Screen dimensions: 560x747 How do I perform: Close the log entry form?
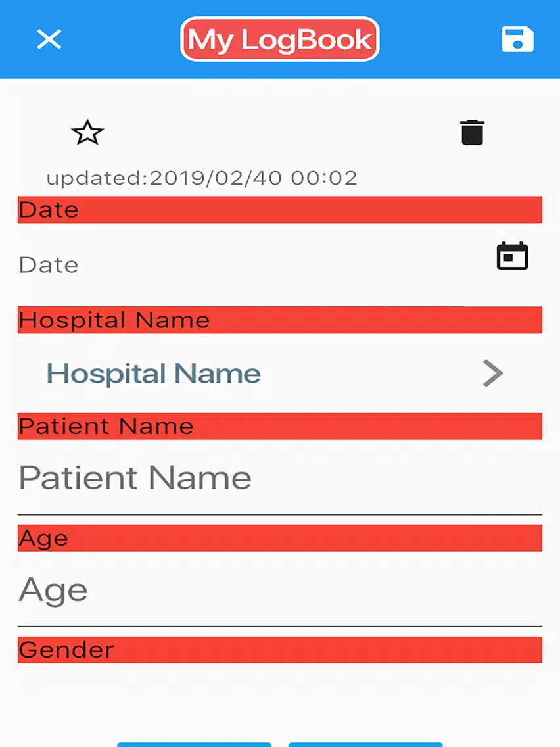pos(49,39)
